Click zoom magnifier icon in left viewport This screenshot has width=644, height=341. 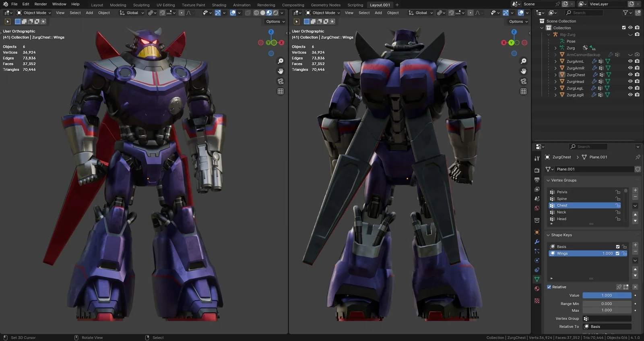coord(281,61)
